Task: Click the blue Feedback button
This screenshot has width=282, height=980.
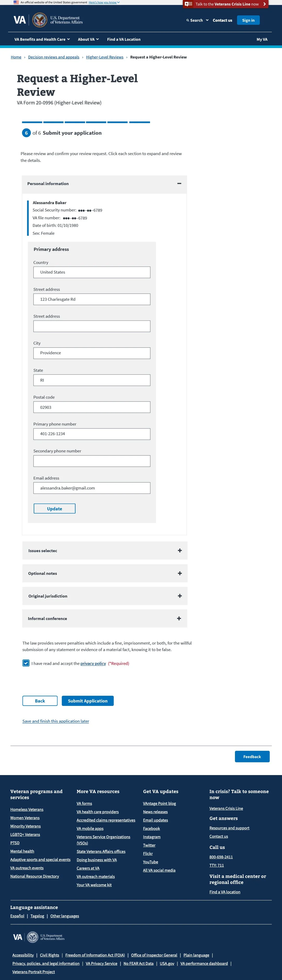Action: (252, 757)
